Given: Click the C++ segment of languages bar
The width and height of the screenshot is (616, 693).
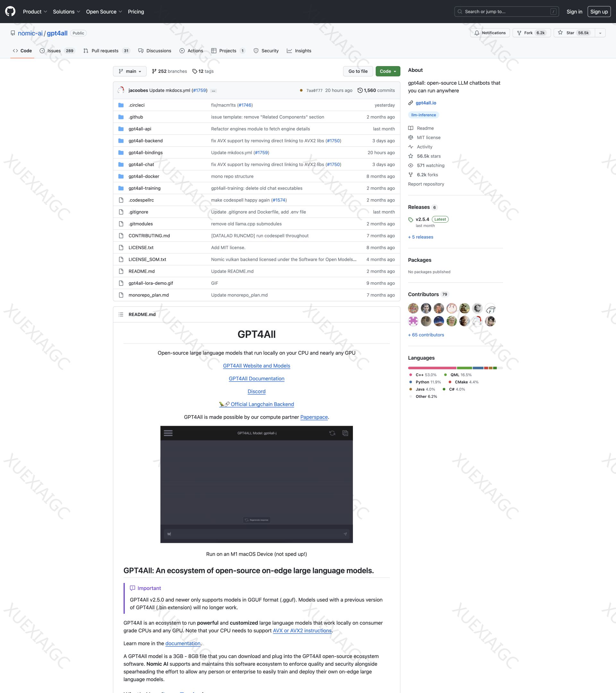Looking at the screenshot, I should coord(432,368).
